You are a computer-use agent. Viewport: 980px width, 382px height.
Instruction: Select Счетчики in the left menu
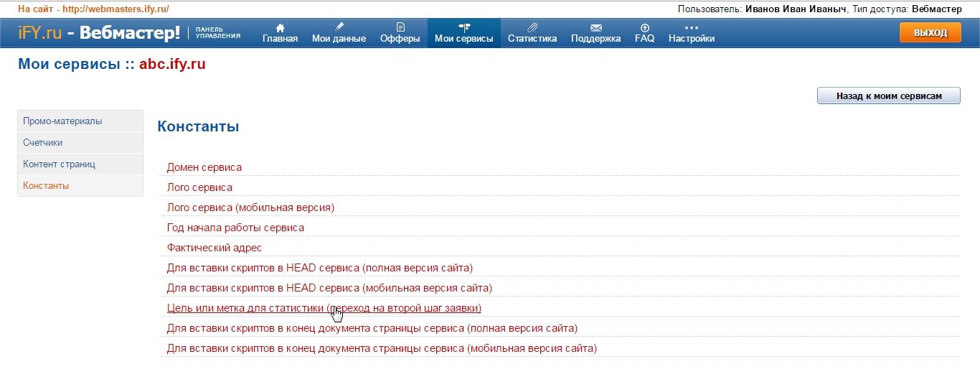pos(43,143)
